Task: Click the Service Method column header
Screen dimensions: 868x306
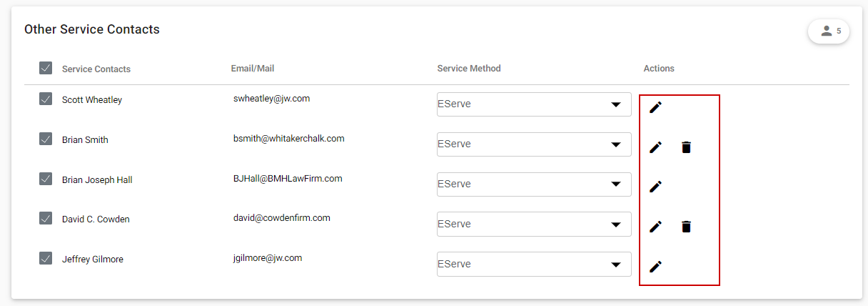Action: [469, 69]
